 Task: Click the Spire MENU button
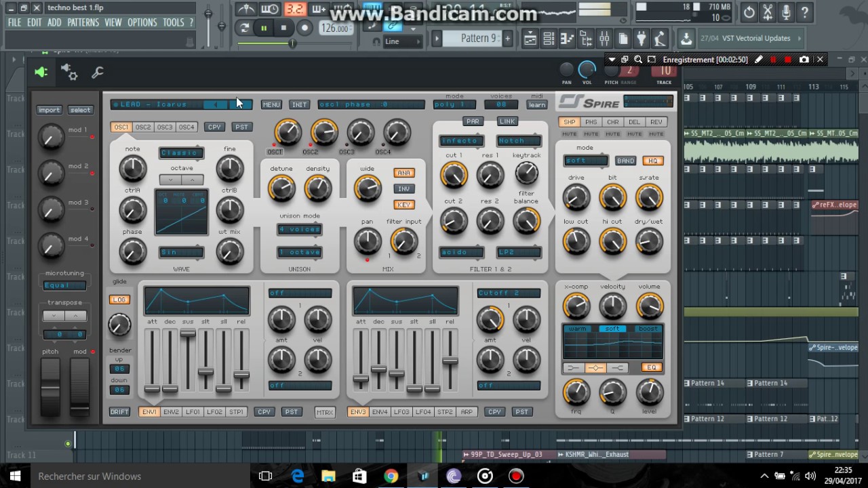pos(271,104)
